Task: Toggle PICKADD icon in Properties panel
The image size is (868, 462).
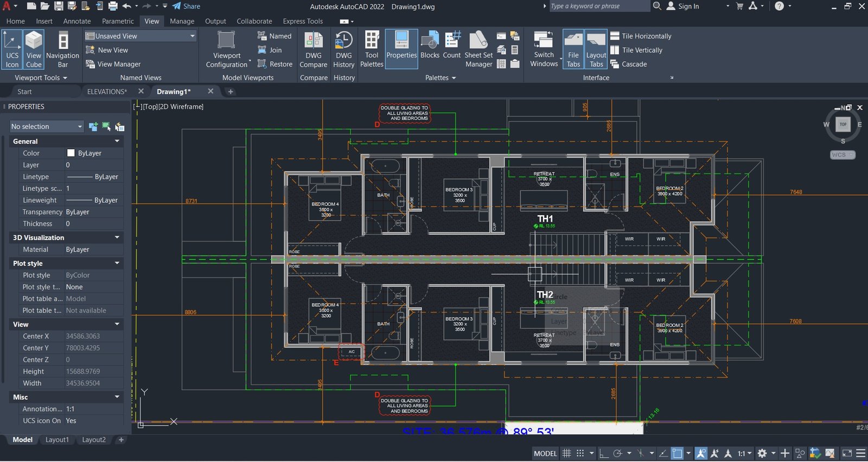Action: pos(93,127)
